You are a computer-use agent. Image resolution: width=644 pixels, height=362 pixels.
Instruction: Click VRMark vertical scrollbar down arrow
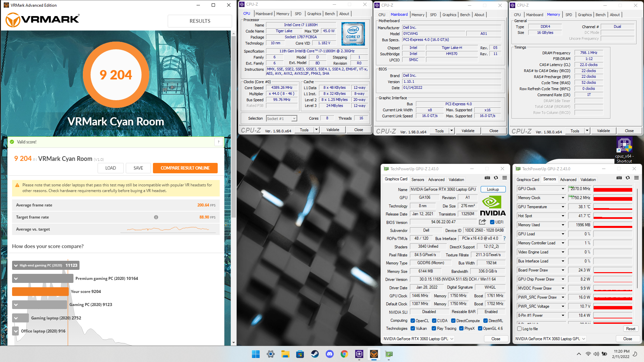click(x=234, y=343)
